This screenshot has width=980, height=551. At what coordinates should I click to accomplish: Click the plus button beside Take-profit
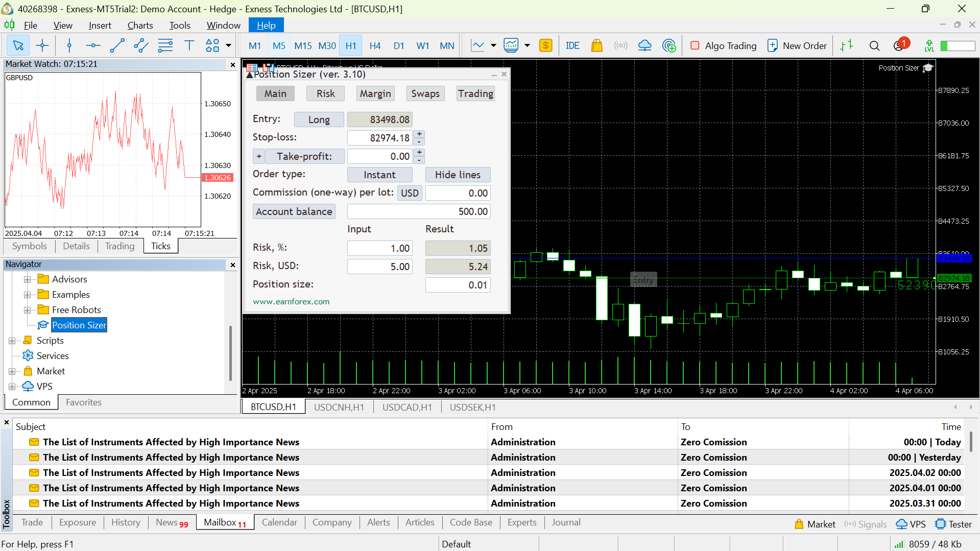[x=259, y=156]
